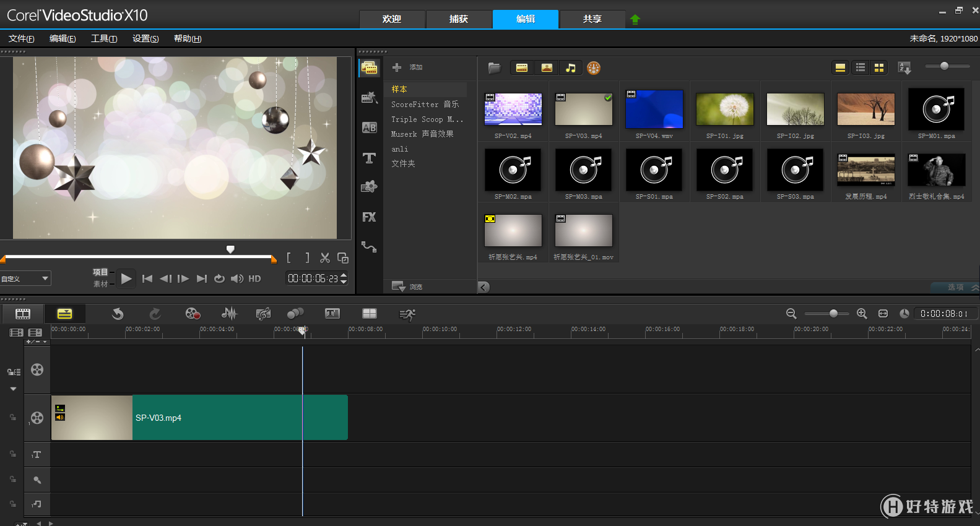The height and width of the screenshot is (526, 980).
Task: Open the Instant Project templates icon
Action: tap(370, 98)
